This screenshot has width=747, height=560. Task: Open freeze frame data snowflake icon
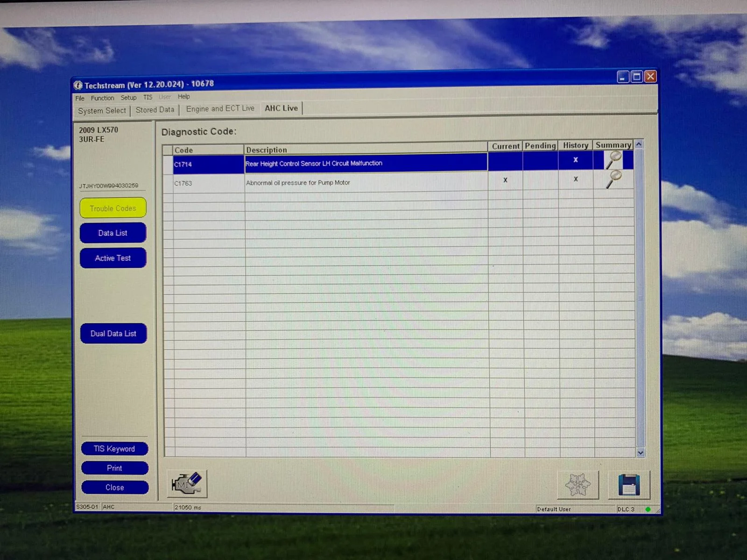(578, 485)
